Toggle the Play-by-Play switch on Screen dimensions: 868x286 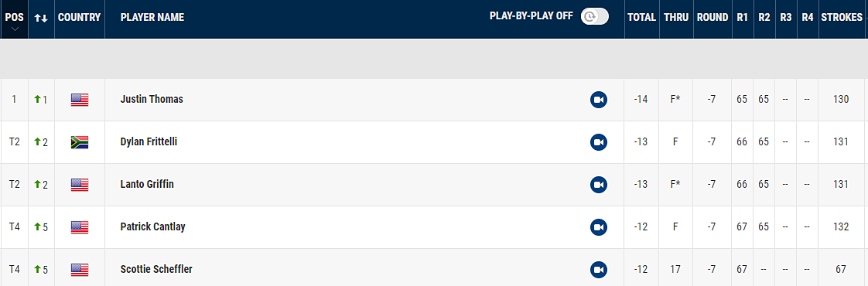[x=595, y=16]
